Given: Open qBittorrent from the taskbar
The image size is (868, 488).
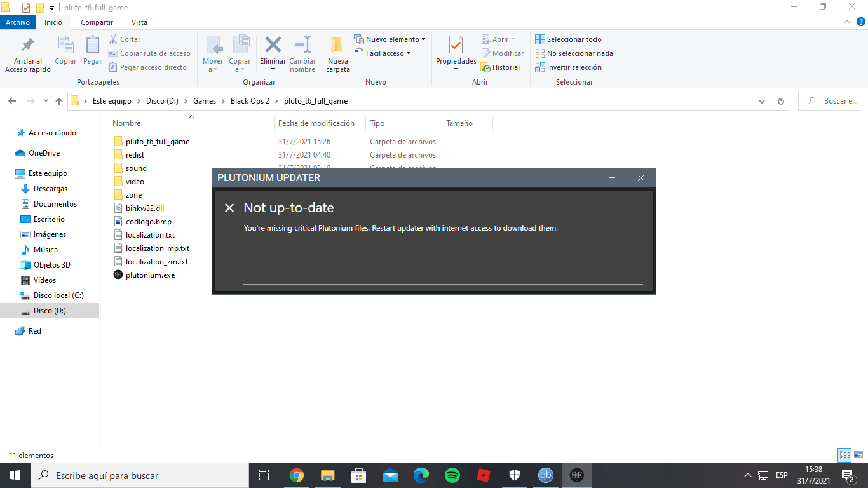Looking at the screenshot, I should coord(546,475).
